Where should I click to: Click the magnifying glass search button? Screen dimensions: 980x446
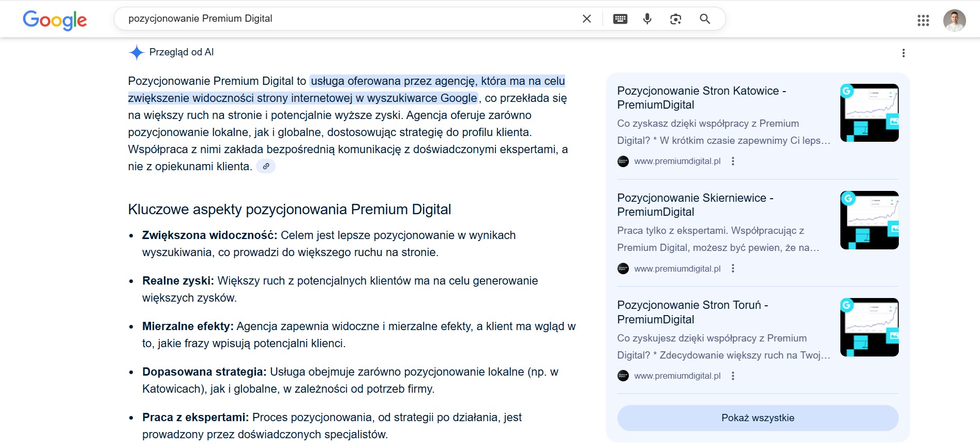[x=704, y=19]
